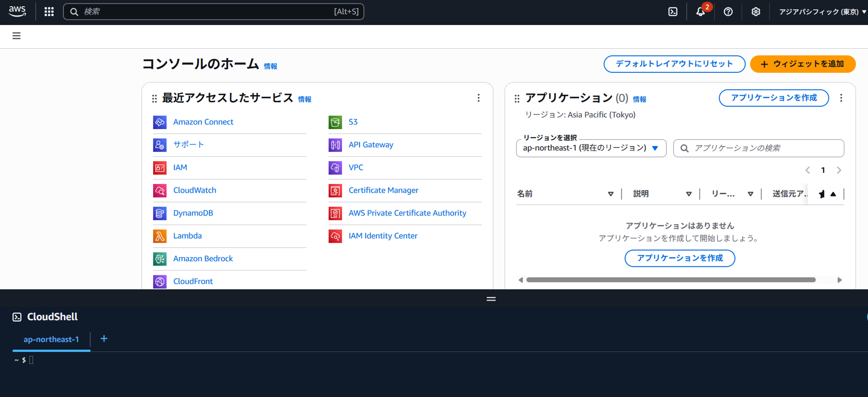The image size is (868, 397).
Task: Toggle sort on the pinned column arrow
Action: (x=833, y=194)
